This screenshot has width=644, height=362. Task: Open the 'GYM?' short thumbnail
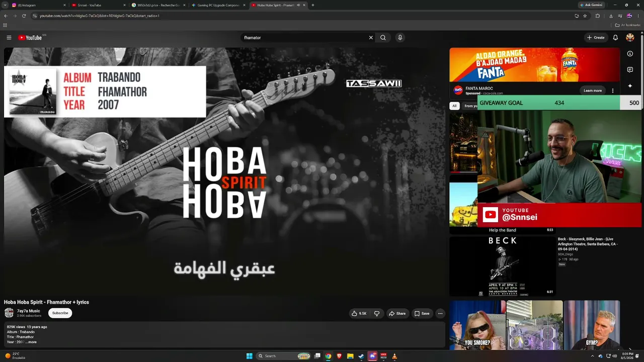click(592, 325)
